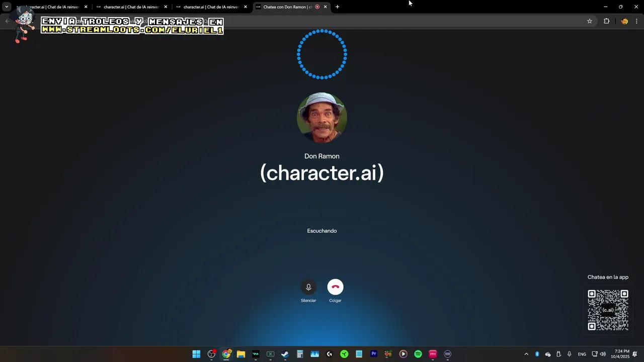The height and width of the screenshot is (362, 644).
Task: Open a new browser tab
Action: tap(337, 7)
